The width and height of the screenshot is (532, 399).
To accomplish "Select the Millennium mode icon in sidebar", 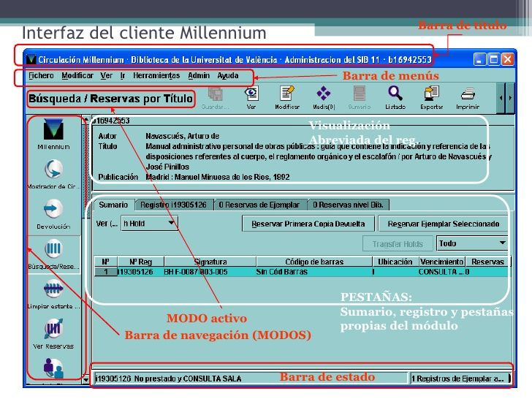I will coord(53,130).
